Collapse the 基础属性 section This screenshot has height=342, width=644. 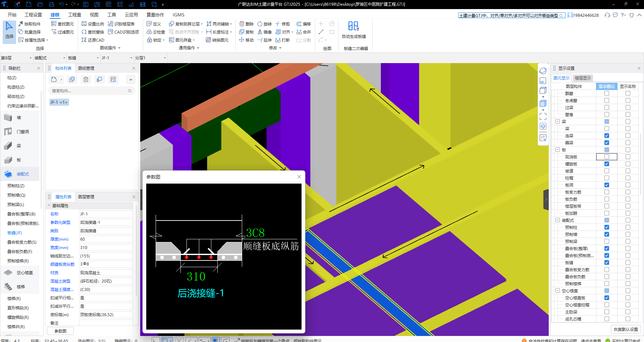pos(49,205)
